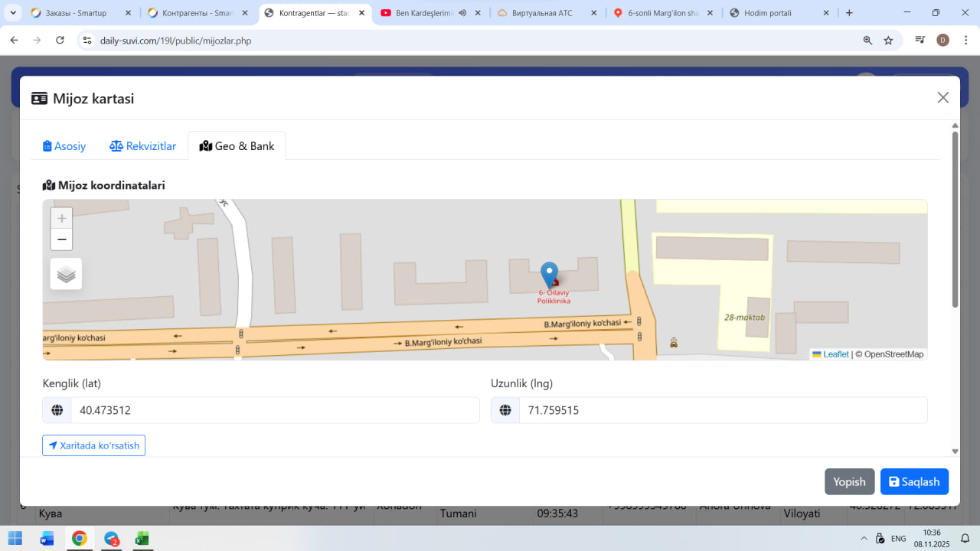Mute the Ben Kardeşlerimi tab audio
Image resolution: width=980 pixels, height=551 pixels.
[x=462, y=13]
